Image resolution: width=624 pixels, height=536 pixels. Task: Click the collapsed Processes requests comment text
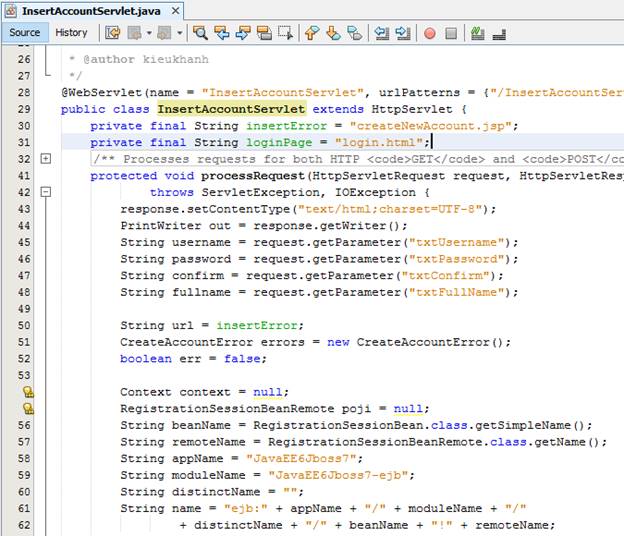[x=357, y=159]
